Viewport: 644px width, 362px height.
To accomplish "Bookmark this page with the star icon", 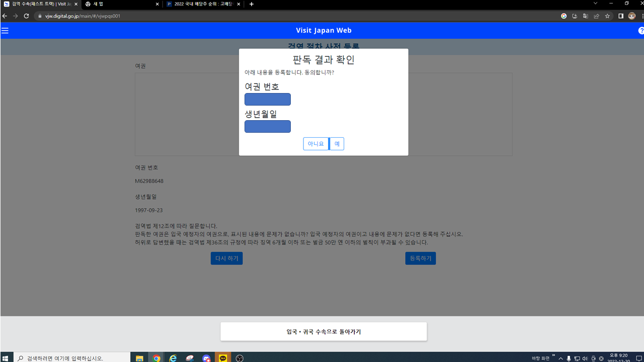I will pyautogui.click(x=607, y=16).
